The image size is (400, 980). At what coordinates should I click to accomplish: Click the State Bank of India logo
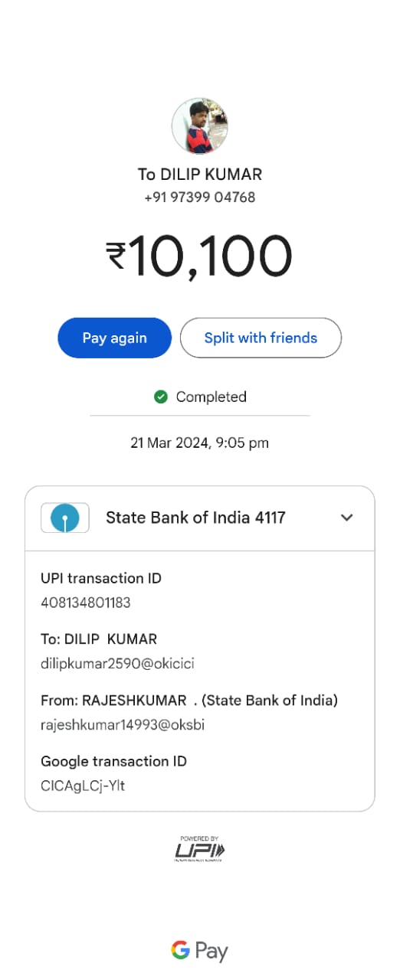click(x=65, y=518)
